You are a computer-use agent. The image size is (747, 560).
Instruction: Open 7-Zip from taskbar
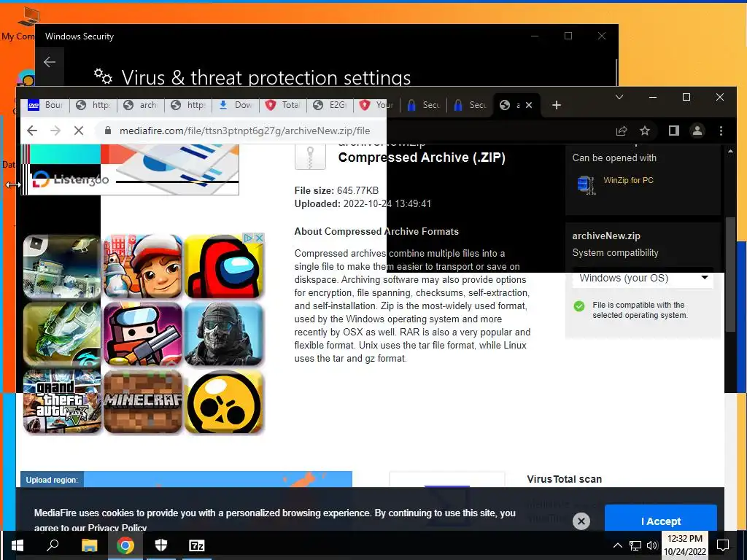coord(197,545)
